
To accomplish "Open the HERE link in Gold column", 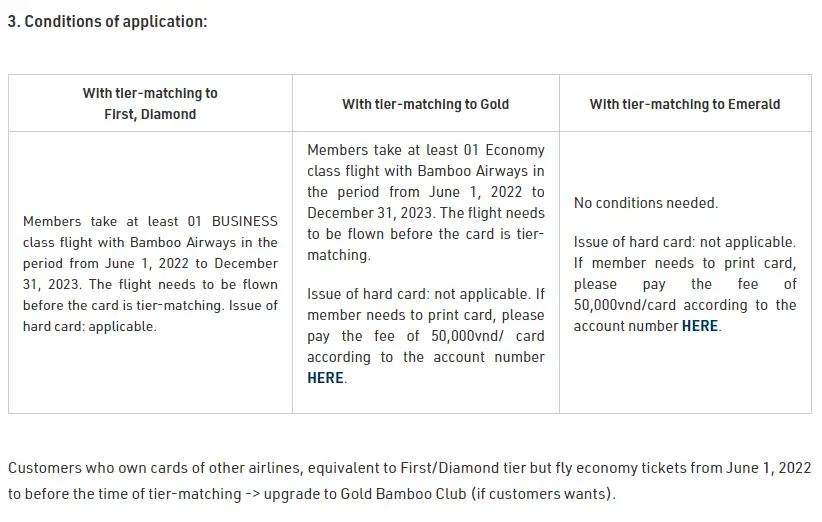I will 325,378.
